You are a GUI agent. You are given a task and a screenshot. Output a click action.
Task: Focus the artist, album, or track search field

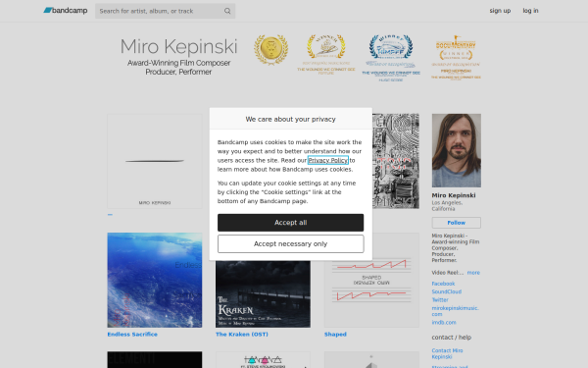pos(165,11)
